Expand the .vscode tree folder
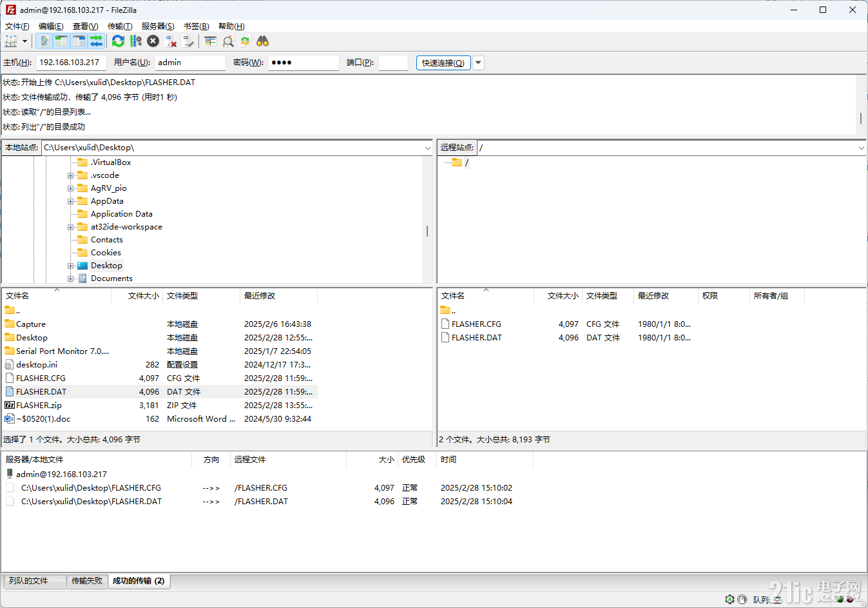 (71, 175)
